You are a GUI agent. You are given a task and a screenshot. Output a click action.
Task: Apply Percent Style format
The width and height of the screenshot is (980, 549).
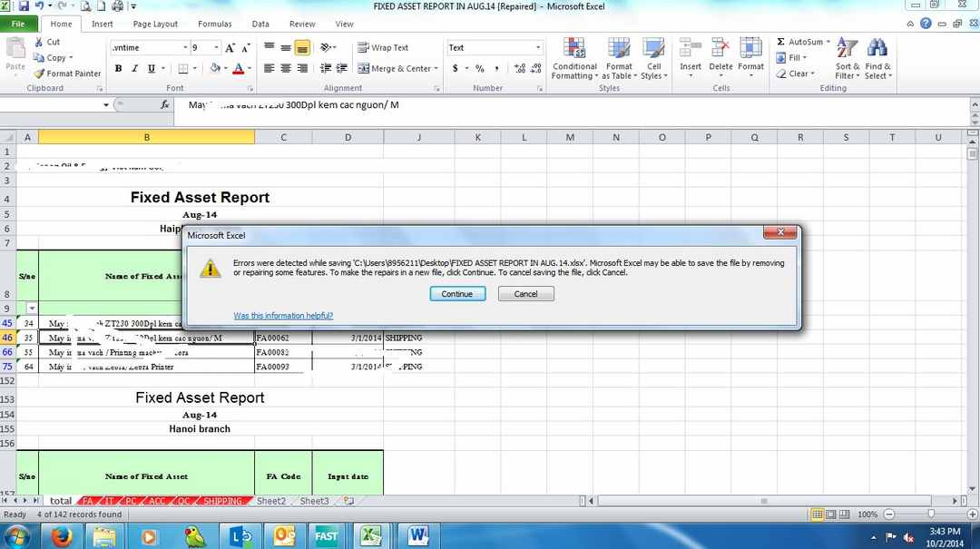click(479, 68)
